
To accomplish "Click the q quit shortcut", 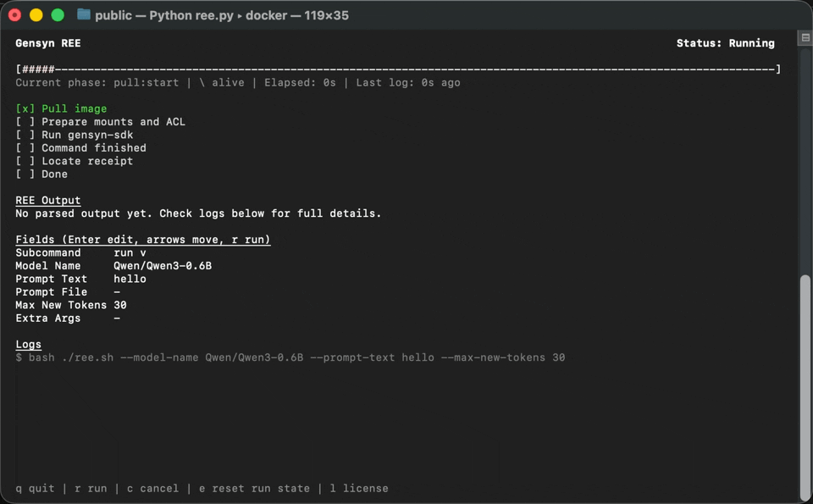I will [x=35, y=488].
